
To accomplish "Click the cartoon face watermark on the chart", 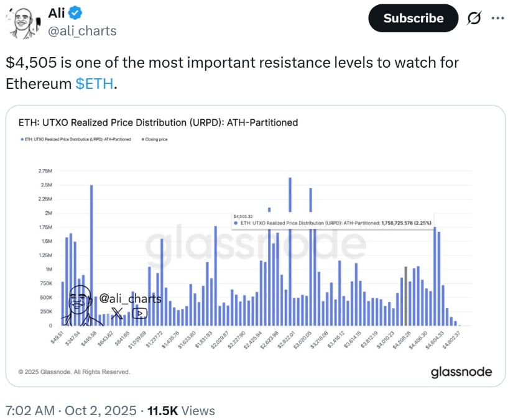I will (80, 304).
